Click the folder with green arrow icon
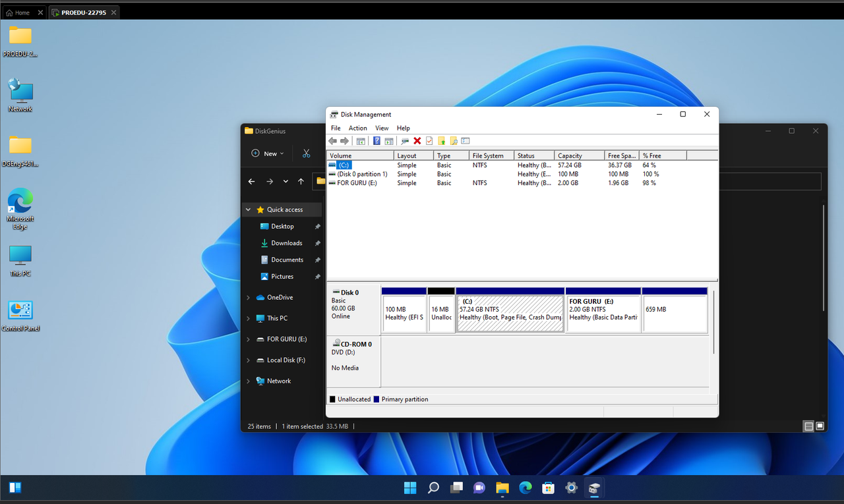The width and height of the screenshot is (844, 504). point(442,141)
